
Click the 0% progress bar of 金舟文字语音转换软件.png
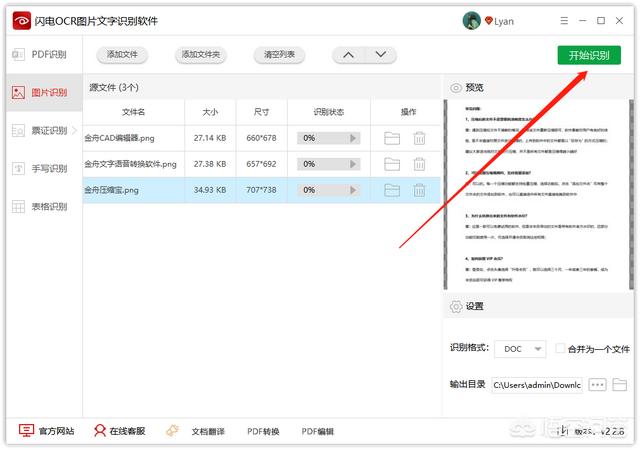click(329, 164)
